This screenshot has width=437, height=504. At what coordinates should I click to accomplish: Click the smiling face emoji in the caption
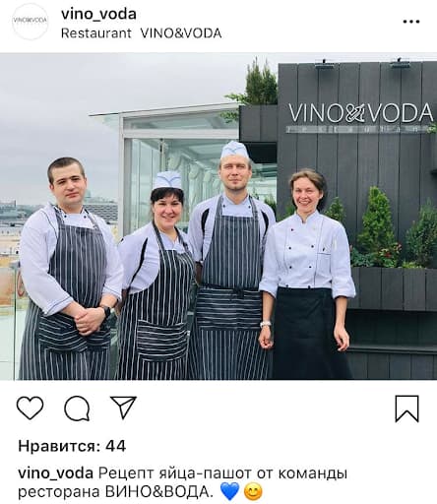[253, 491]
